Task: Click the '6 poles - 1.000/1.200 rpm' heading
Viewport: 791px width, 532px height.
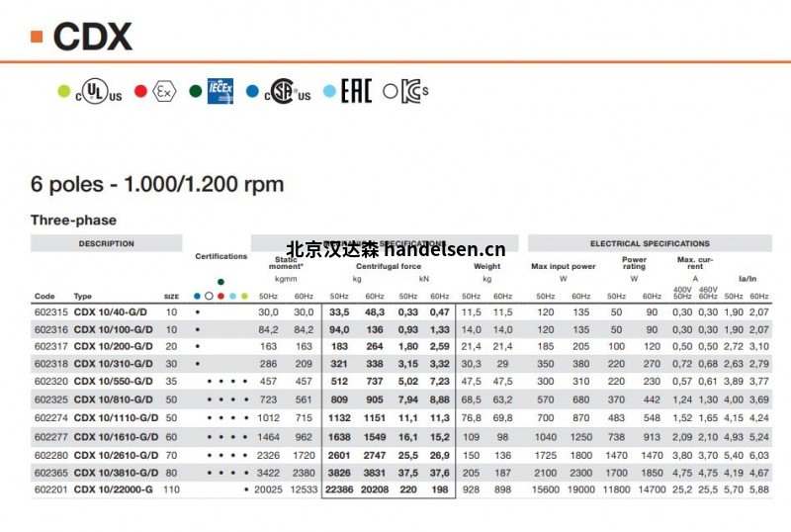Action: tap(157, 184)
